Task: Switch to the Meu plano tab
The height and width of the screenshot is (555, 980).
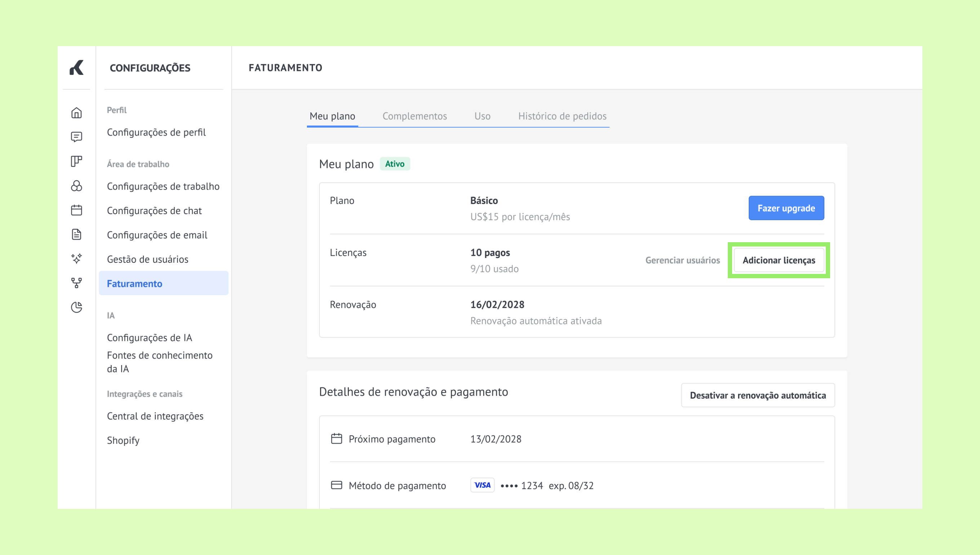Action: point(332,116)
